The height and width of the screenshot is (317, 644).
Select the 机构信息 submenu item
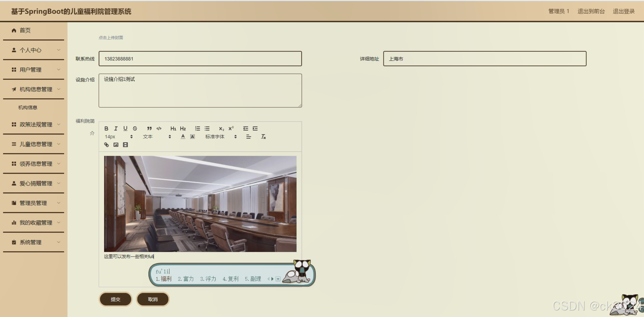click(x=28, y=107)
